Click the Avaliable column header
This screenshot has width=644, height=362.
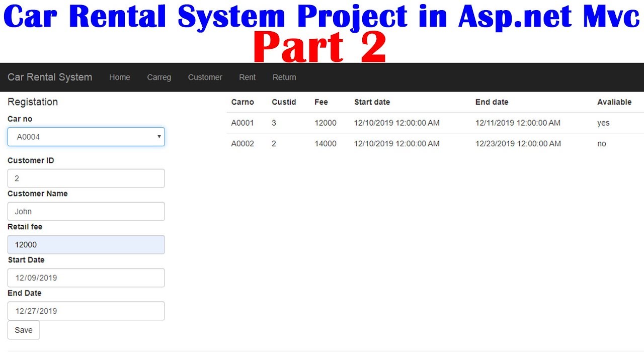[x=614, y=102]
